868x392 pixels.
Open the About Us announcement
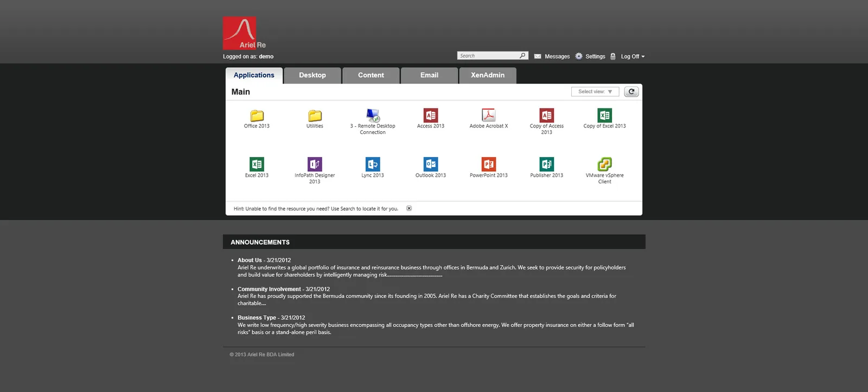250,260
